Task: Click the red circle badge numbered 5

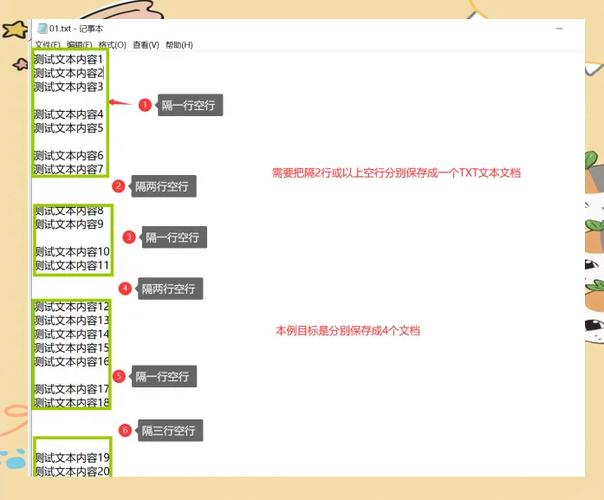Action: click(119, 376)
